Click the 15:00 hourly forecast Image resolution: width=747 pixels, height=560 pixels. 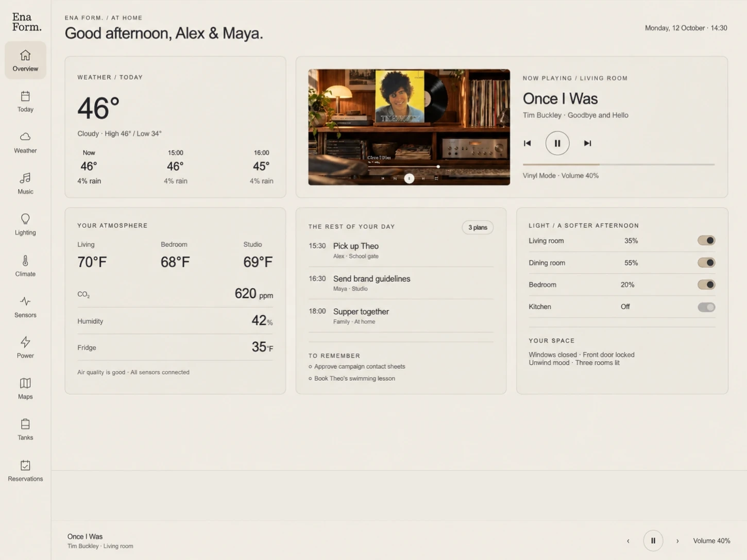[175, 167]
